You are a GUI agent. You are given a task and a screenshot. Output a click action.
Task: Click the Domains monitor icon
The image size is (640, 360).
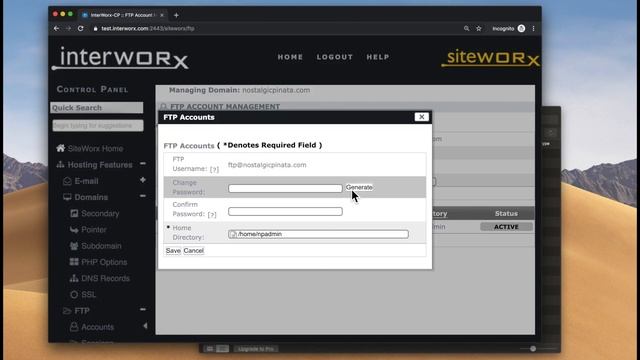[x=67, y=197]
